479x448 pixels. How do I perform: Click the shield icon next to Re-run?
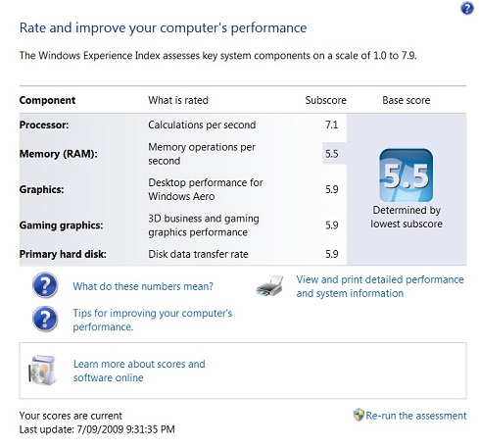point(359,415)
